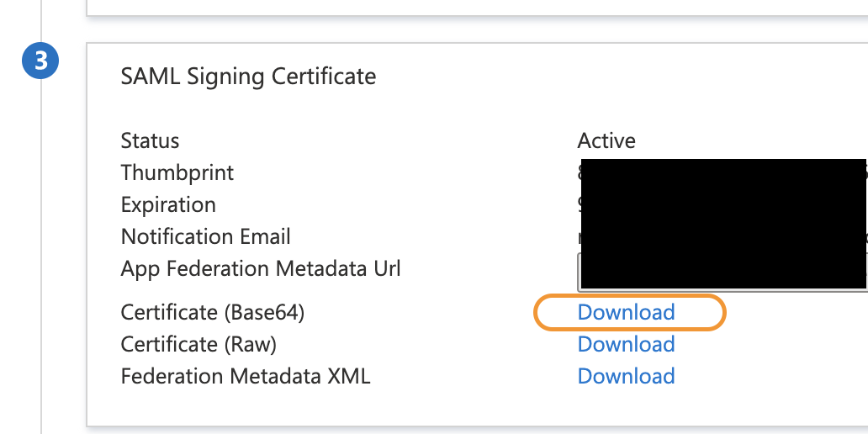Click the redacted black box over values
Screen dimensions: 868x434
(x=723, y=224)
